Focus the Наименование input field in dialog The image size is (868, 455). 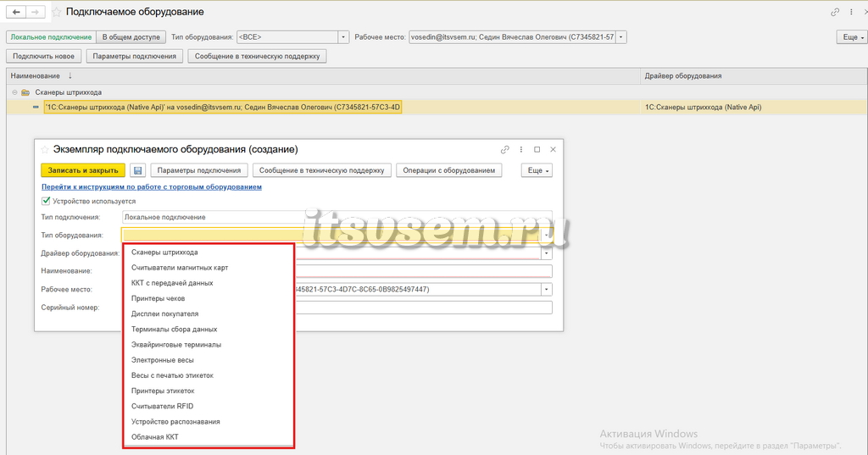[x=424, y=271]
